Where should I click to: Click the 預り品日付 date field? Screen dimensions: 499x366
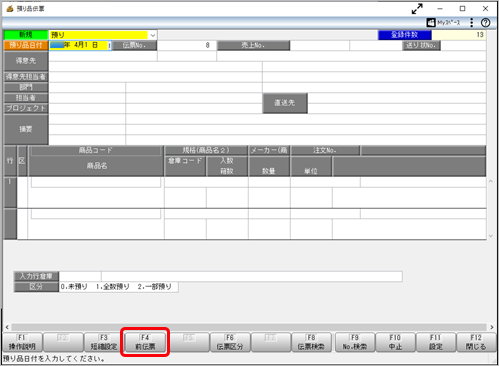80,45
